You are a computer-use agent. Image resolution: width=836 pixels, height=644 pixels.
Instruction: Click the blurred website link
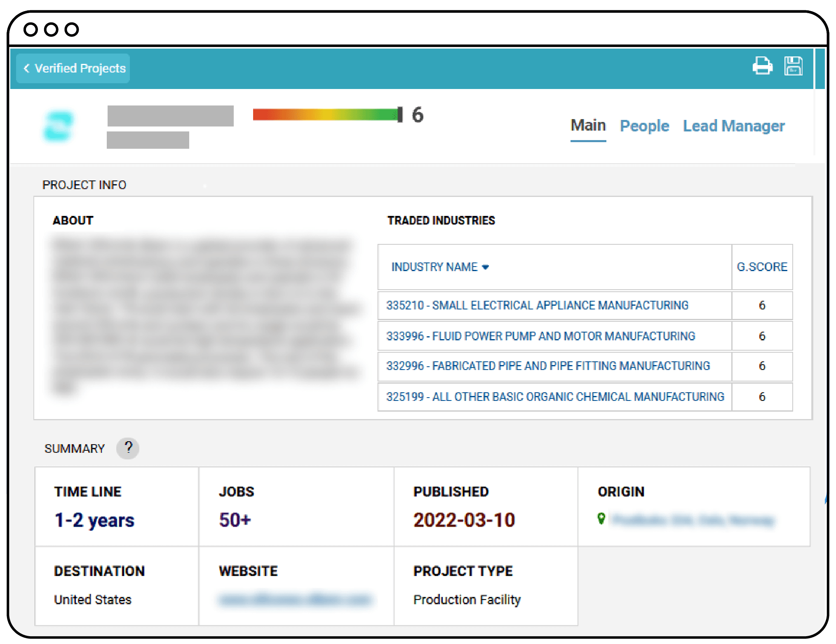295,600
